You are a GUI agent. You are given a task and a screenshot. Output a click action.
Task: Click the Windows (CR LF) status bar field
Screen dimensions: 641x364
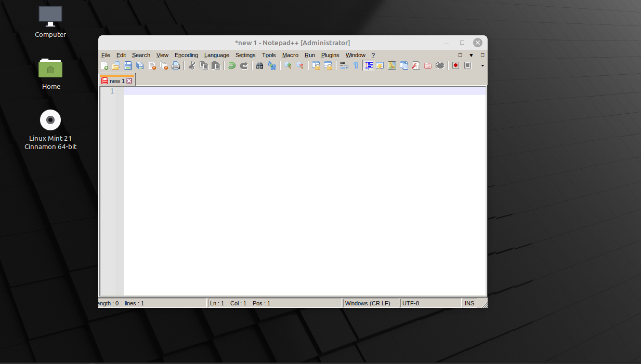(371, 303)
